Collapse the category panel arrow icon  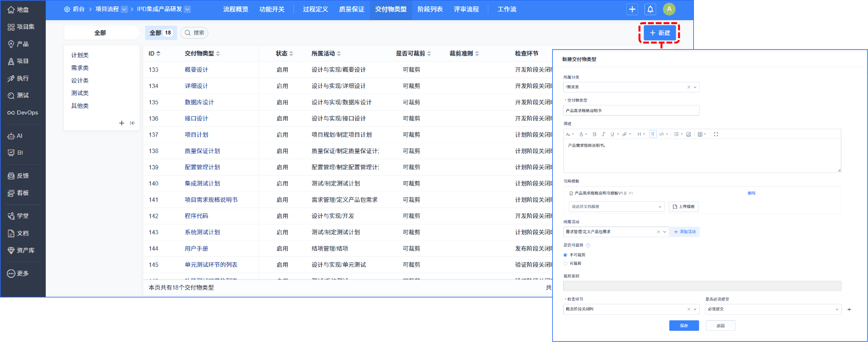click(132, 123)
